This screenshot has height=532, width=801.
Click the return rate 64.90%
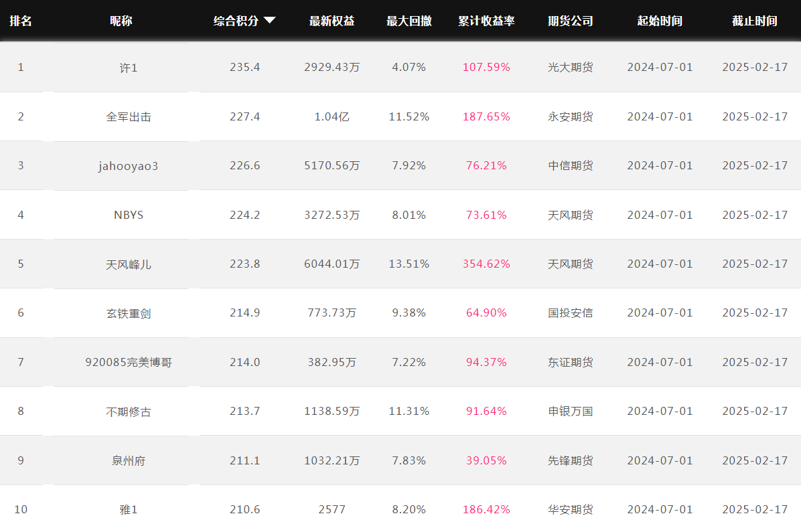tap(486, 313)
